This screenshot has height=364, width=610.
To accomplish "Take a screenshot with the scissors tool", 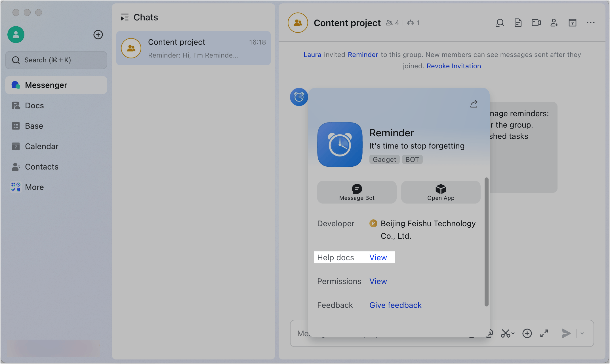I will (506, 333).
